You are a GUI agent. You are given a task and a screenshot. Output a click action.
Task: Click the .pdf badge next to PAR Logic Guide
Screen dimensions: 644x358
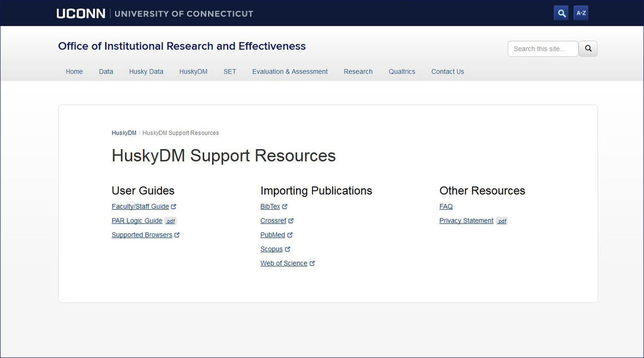pyautogui.click(x=171, y=221)
